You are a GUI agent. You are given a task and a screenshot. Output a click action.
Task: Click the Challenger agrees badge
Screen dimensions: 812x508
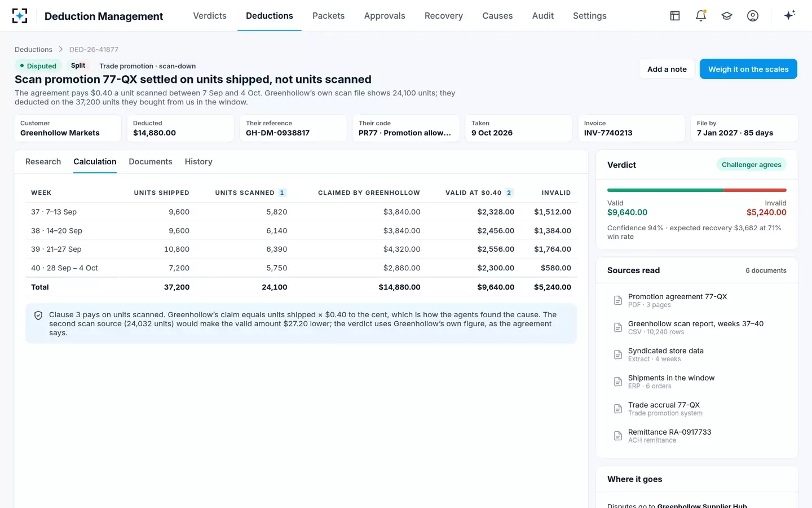tap(751, 165)
